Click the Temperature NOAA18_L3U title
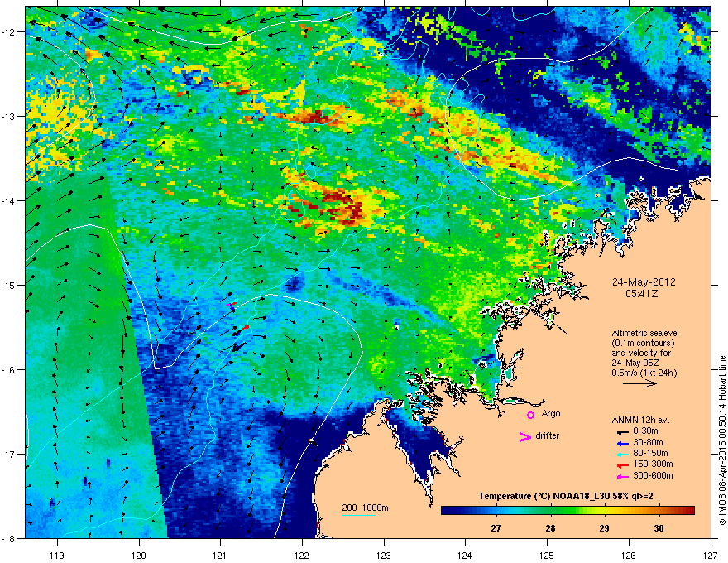 click(x=566, y=496)
